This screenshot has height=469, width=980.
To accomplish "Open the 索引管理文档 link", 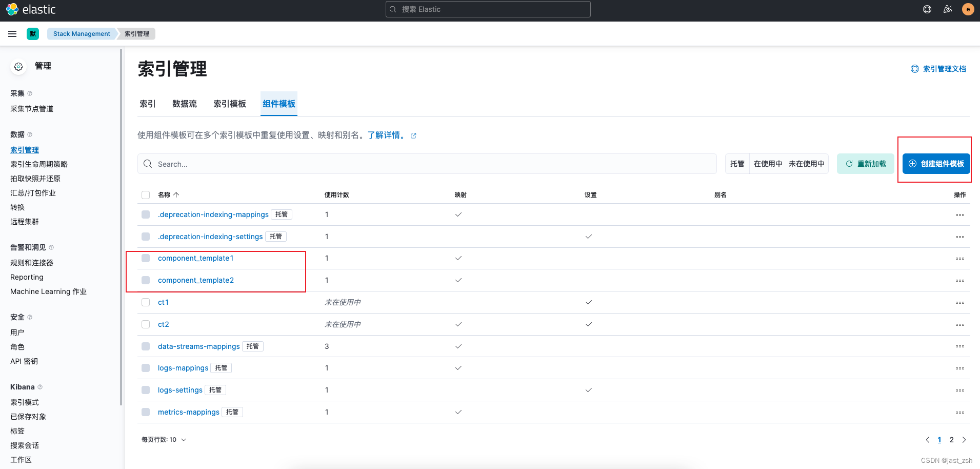I will coord(938,69).
